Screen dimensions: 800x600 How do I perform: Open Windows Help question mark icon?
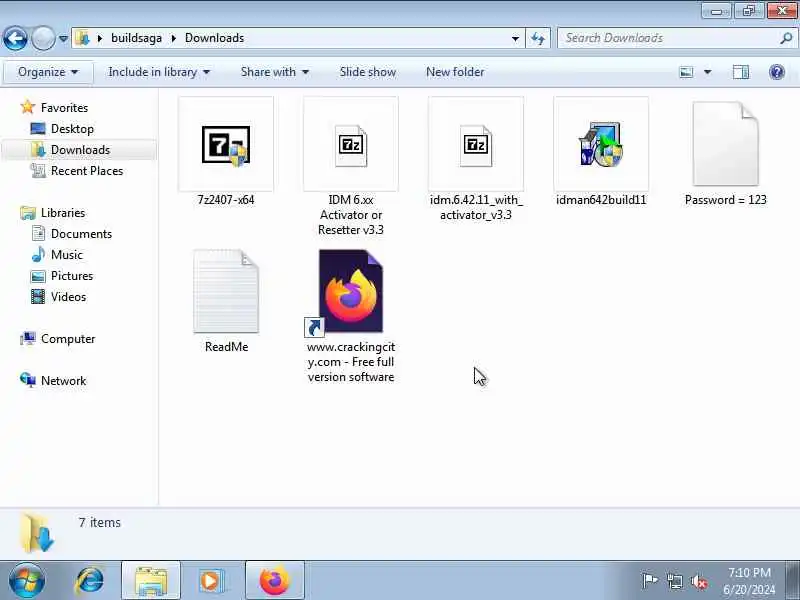(x=777, y=72)
